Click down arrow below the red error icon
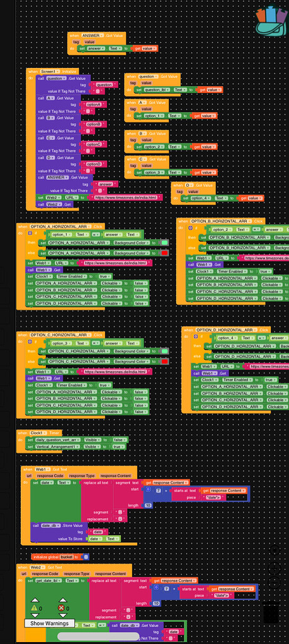The image size is (289, 644). [x=62, y=615]
